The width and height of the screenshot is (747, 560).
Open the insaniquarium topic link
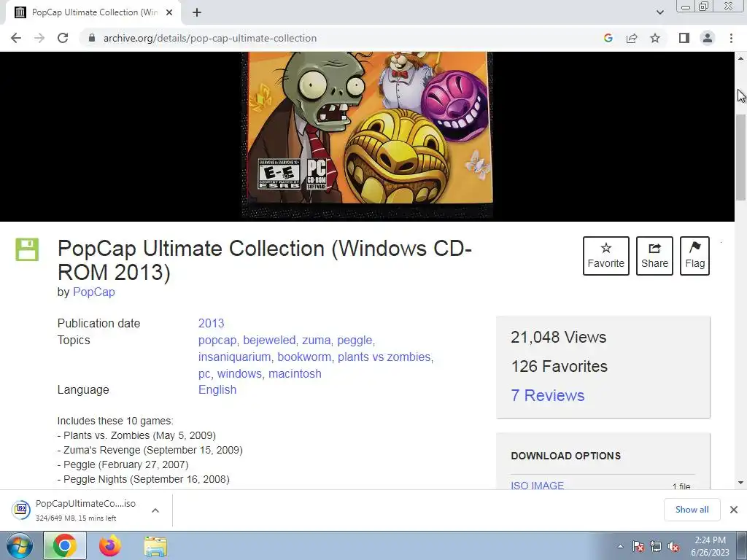click(234, 357)
